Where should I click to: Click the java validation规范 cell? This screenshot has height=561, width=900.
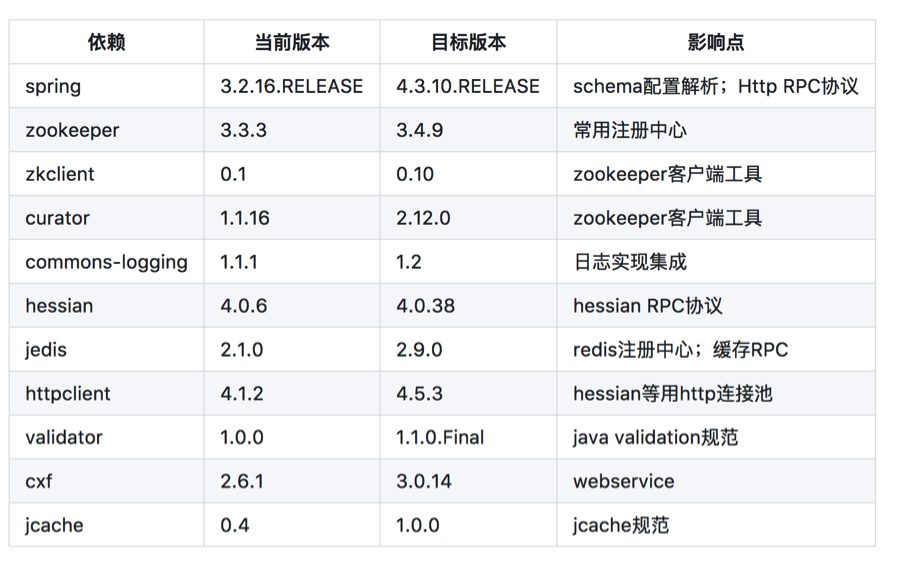(716, 438)
